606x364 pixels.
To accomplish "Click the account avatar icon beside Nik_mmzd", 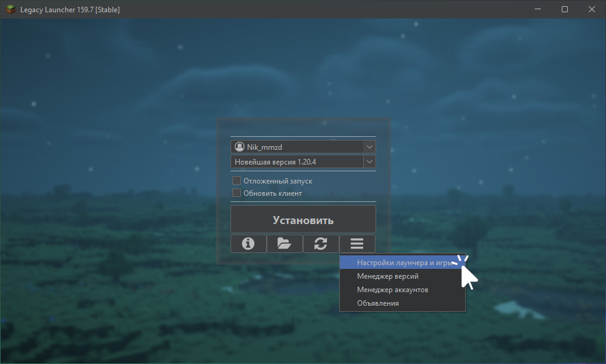I will point(240,147).
